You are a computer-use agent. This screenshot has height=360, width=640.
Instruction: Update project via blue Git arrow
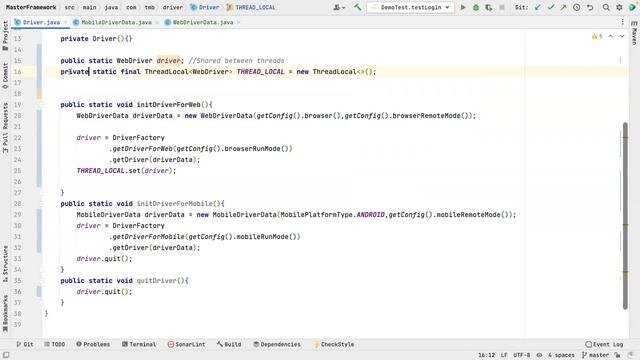tap(538, 7)
